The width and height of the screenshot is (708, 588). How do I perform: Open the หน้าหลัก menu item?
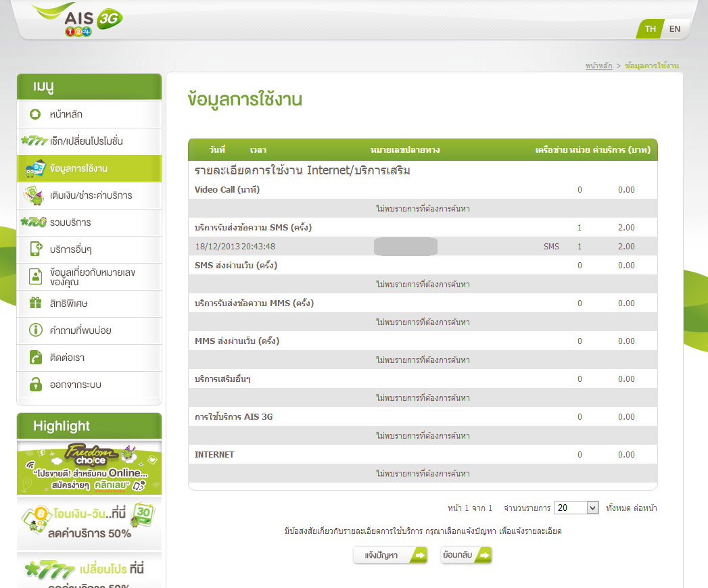point(89,114)
